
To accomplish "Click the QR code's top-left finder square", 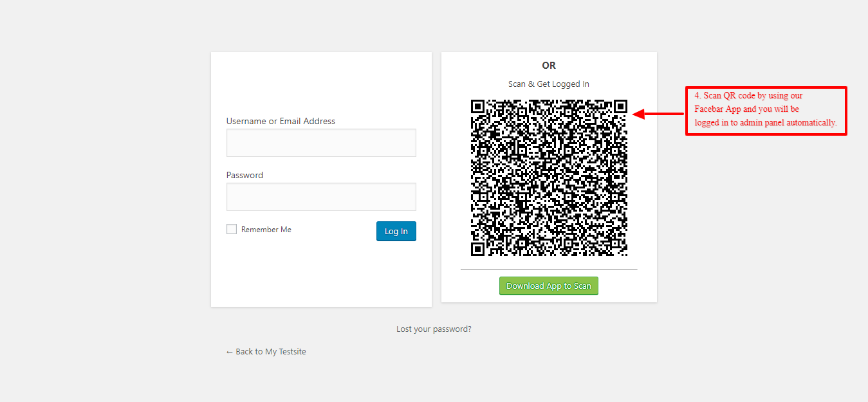I will point(477,106).
